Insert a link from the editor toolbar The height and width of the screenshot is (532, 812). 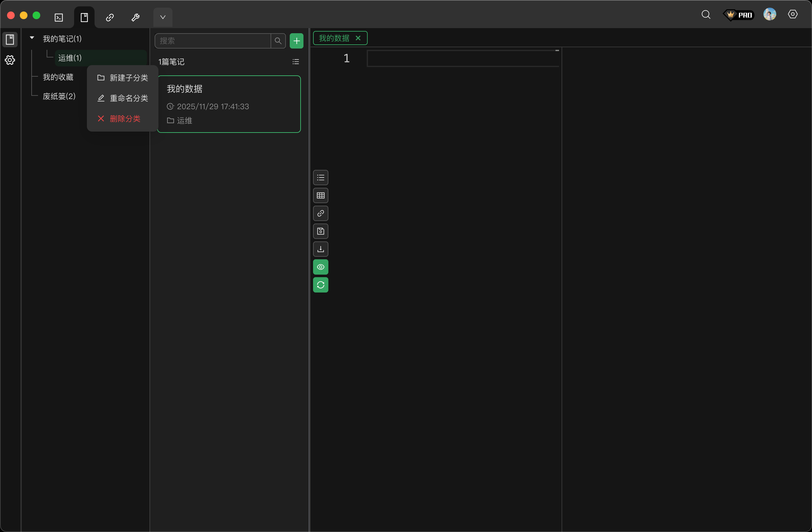tap(320, 214)
